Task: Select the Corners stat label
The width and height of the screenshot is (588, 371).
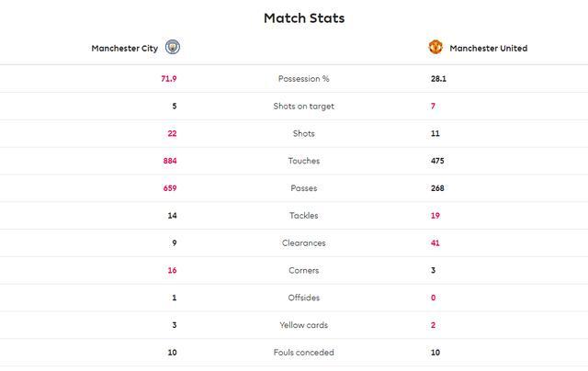Action: click(303, 271)
